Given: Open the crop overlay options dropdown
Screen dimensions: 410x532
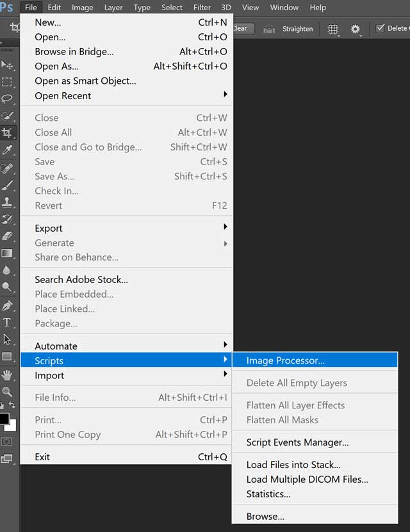Looking at the screenshot, I should [332, 29].
